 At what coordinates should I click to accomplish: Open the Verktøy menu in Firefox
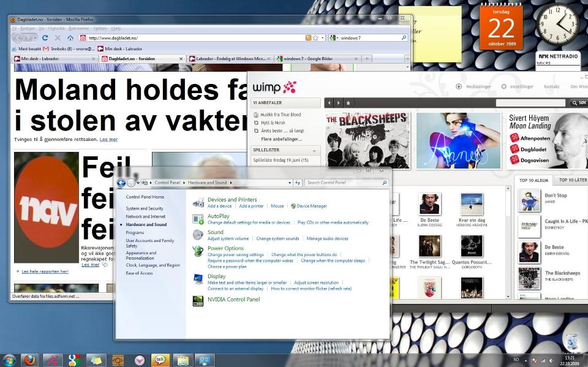tap(100, 29)
